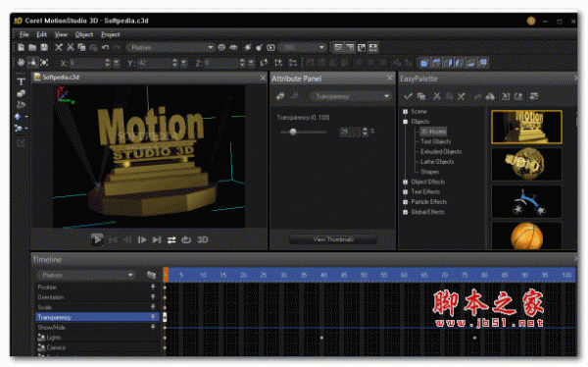Select Extruded Objects in the tree
588x367 pixels.
441,152
